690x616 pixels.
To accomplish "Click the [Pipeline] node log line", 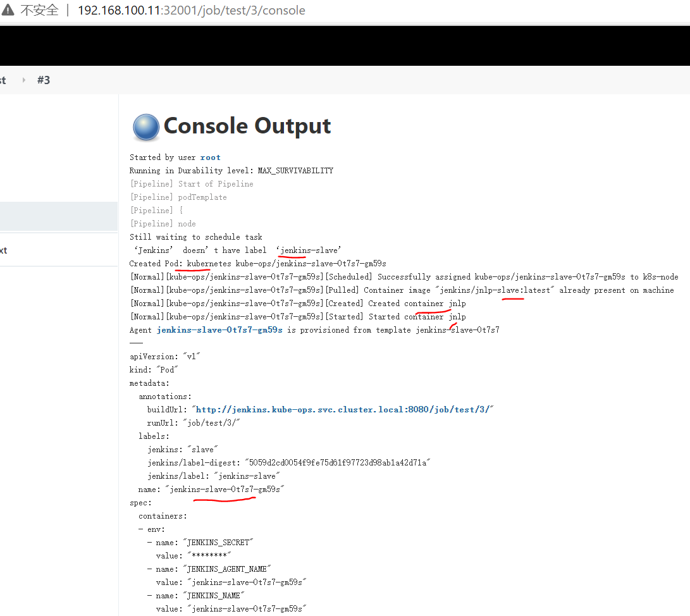I will [163, 223].
